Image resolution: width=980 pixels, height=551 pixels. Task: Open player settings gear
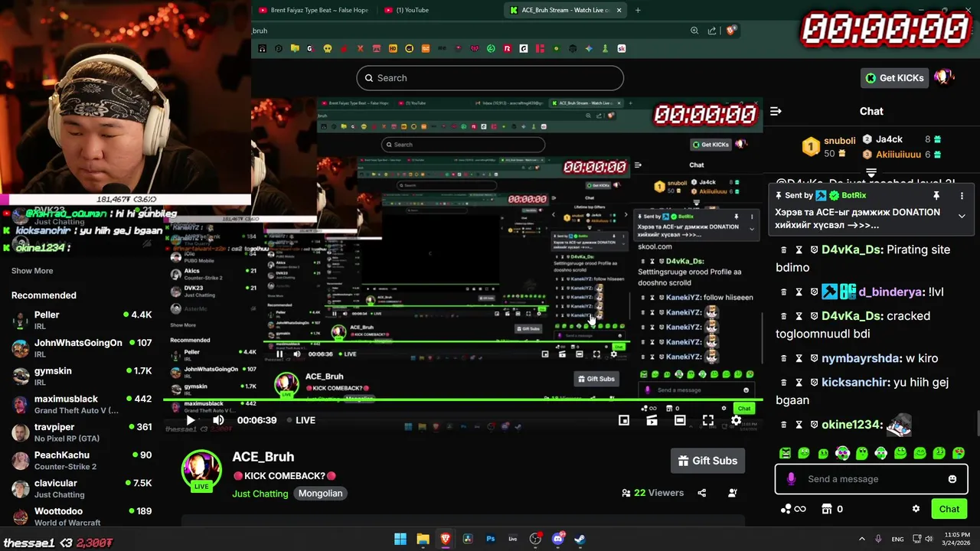pos(736,420)
